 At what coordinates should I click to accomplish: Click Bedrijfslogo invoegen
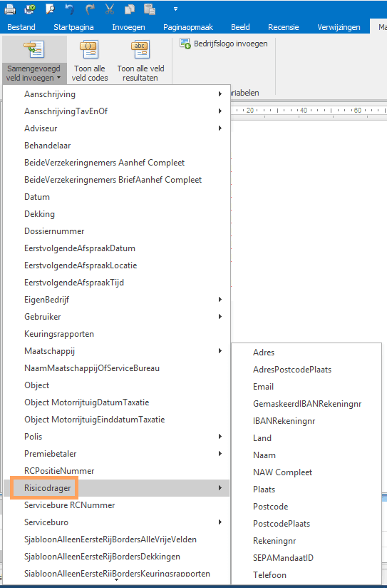tap(224, 44)
